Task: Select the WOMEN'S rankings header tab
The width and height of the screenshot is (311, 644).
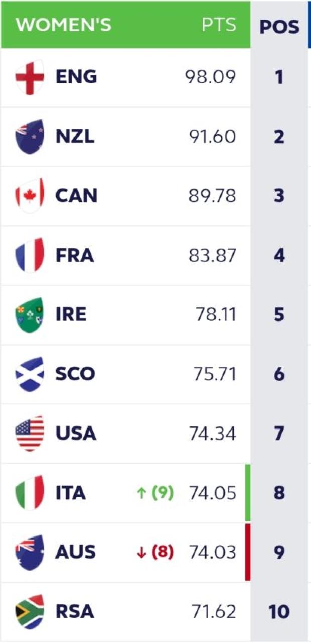Action: [x=64, y=25]
